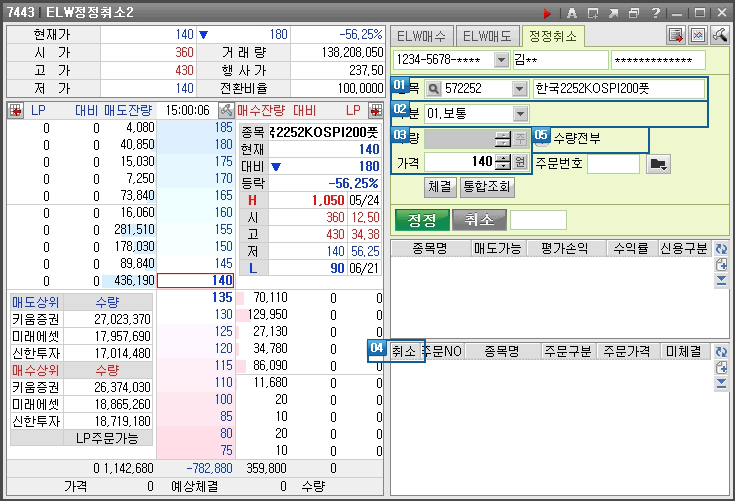Switch to the ELW매수 tab

421,37
